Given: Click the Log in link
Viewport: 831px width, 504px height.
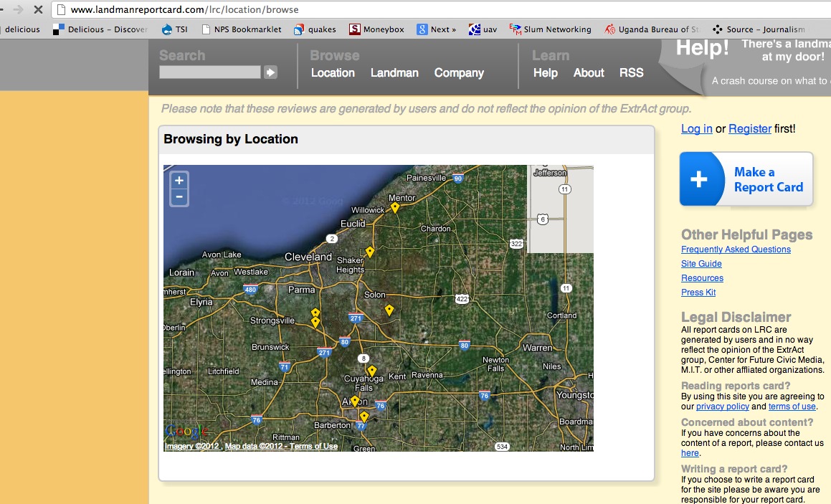Looking at the screenshot, I should 696,129.
